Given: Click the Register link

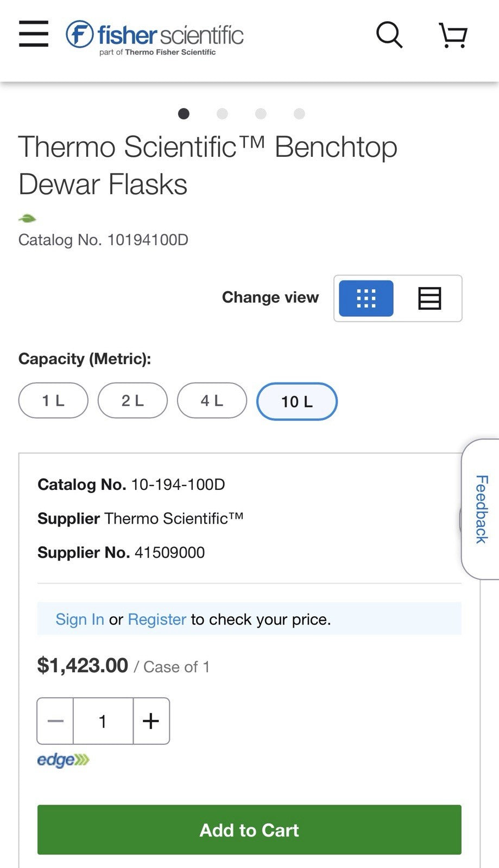Looking at the screenshot, I should (157, 619).
